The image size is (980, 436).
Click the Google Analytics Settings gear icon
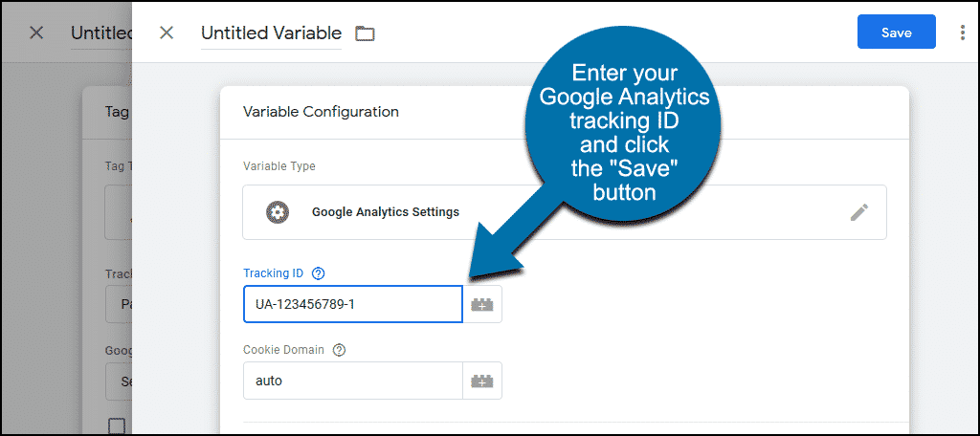[x=278, y=212]
